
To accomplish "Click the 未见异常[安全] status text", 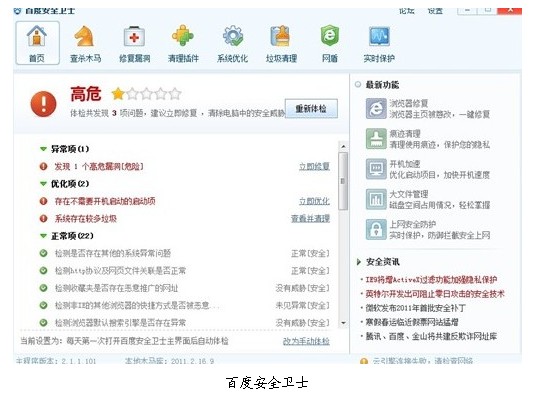I will tap(302, 305).
